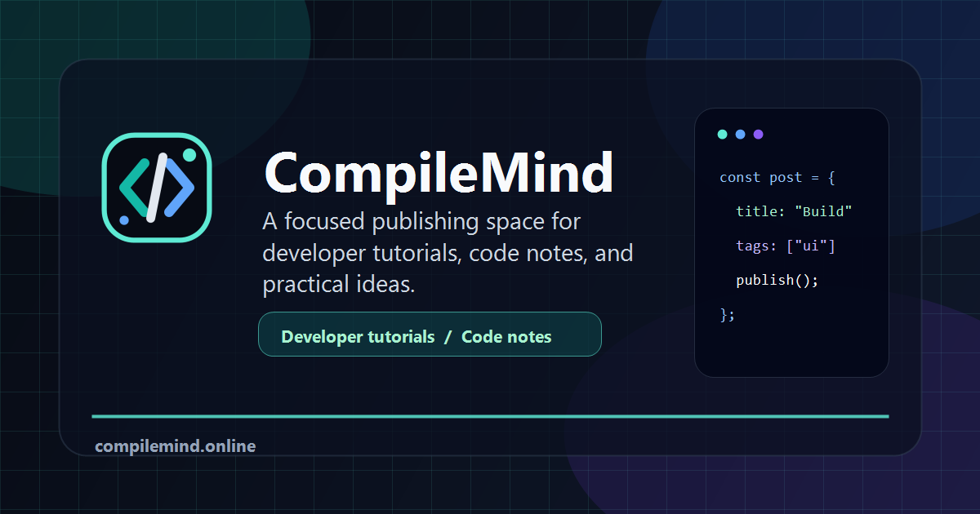This screenshot has width=980, height=514.
Task: Click "A focused publishing space for" text
Action: (x=421, y=222)
